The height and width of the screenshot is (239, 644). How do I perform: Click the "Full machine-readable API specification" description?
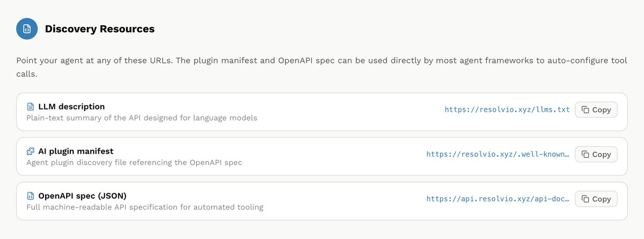tap(145, 207)
